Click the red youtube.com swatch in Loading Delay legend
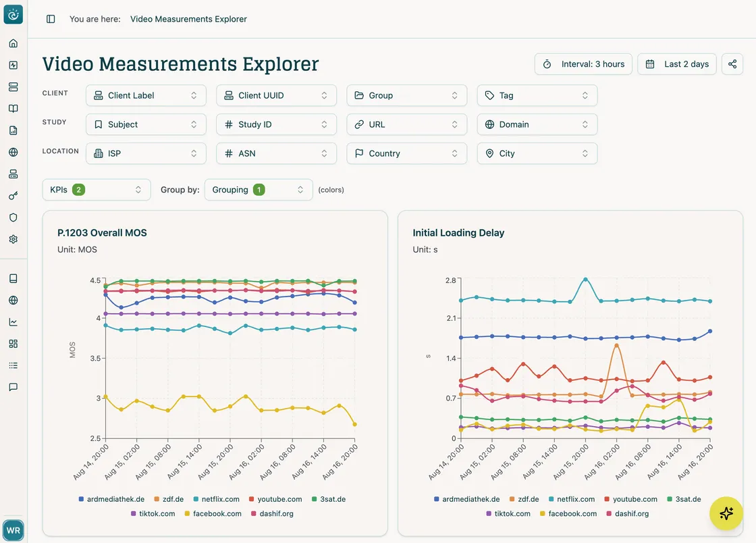The width and height of the screenshot is (756, 543). pos(607,499)
